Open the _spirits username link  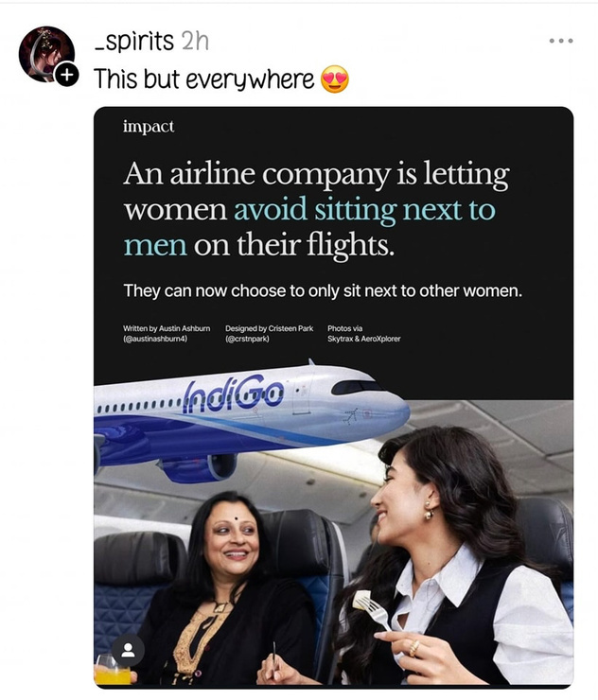pyautogui.click(x=134, y=41)
